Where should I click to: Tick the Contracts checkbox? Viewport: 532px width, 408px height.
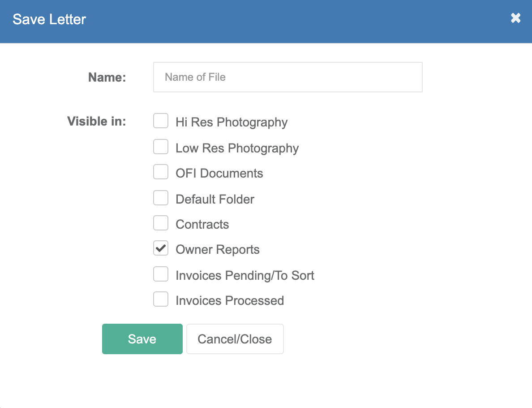tap(161, 223)
